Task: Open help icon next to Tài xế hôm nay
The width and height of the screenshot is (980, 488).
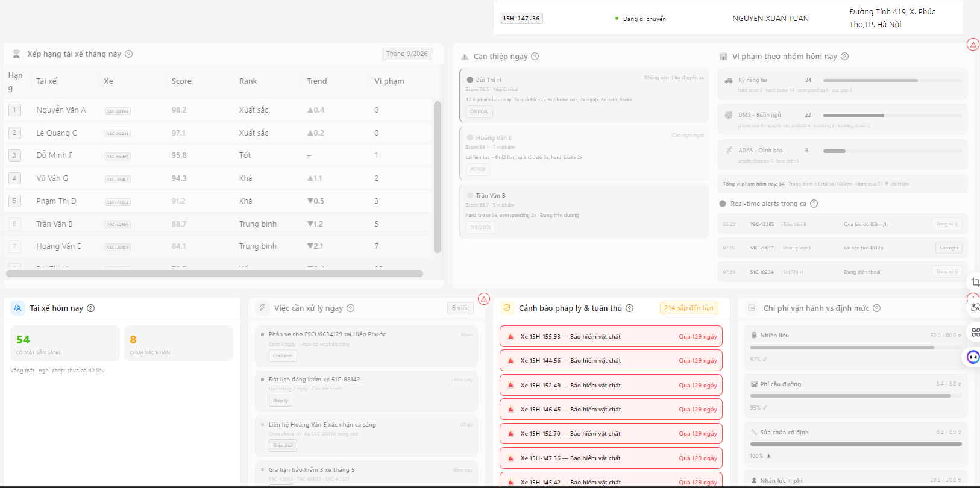Action: [x=90, y=308]
